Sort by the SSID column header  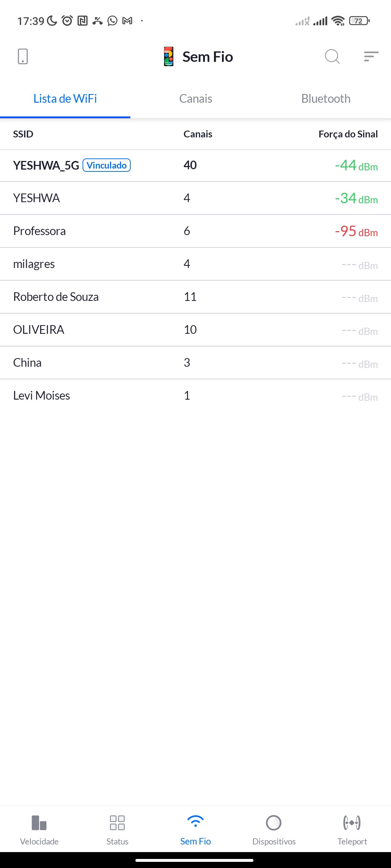23,134
